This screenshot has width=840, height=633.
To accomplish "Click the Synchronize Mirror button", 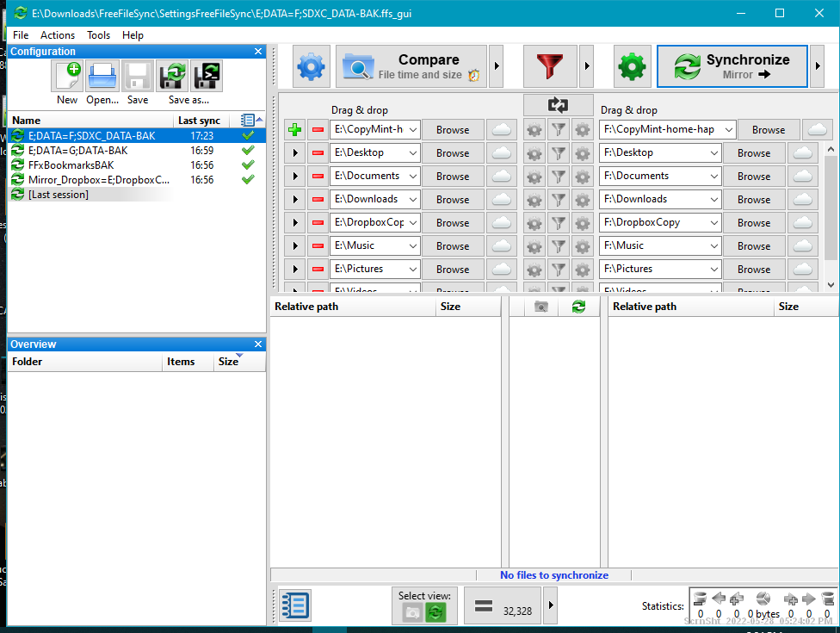I will click(732, 66).
